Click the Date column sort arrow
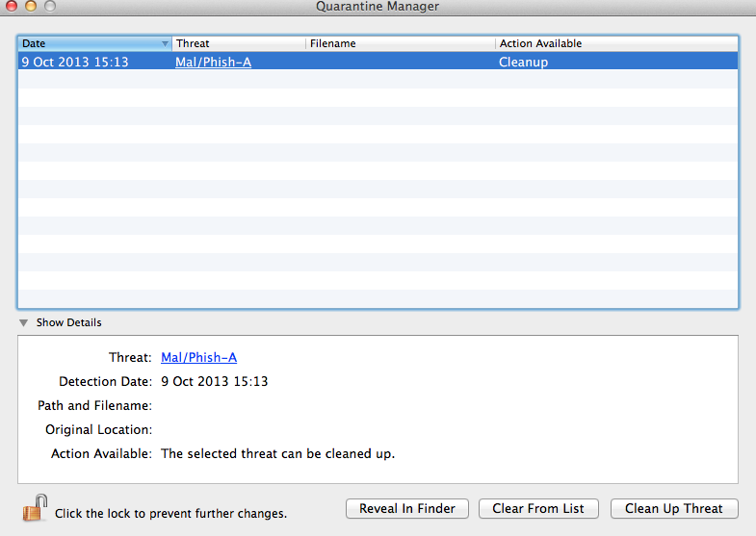The height and width of the screenshot is (536, 756). 165,44
